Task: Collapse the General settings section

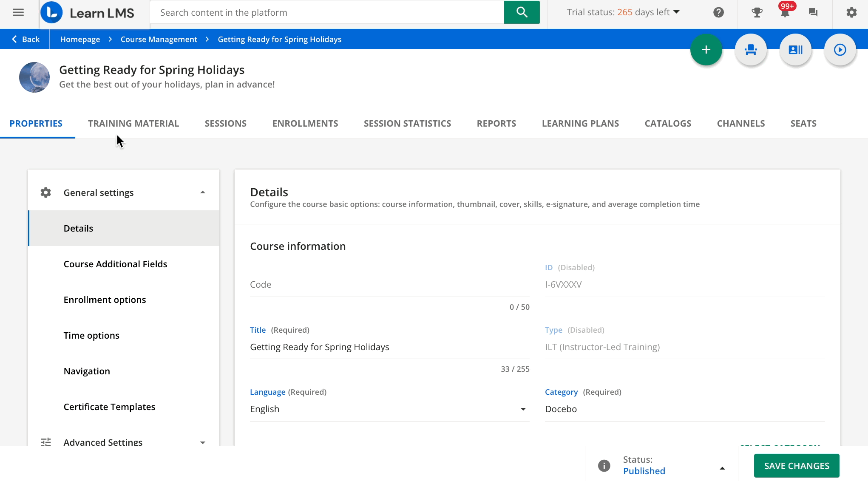Action: coord(203,192)
